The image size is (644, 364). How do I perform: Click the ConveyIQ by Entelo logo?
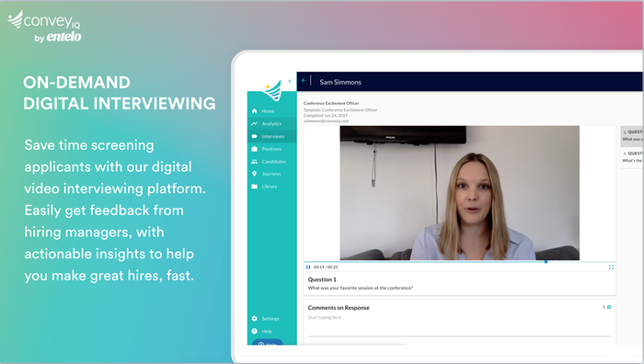click(45, 27)
